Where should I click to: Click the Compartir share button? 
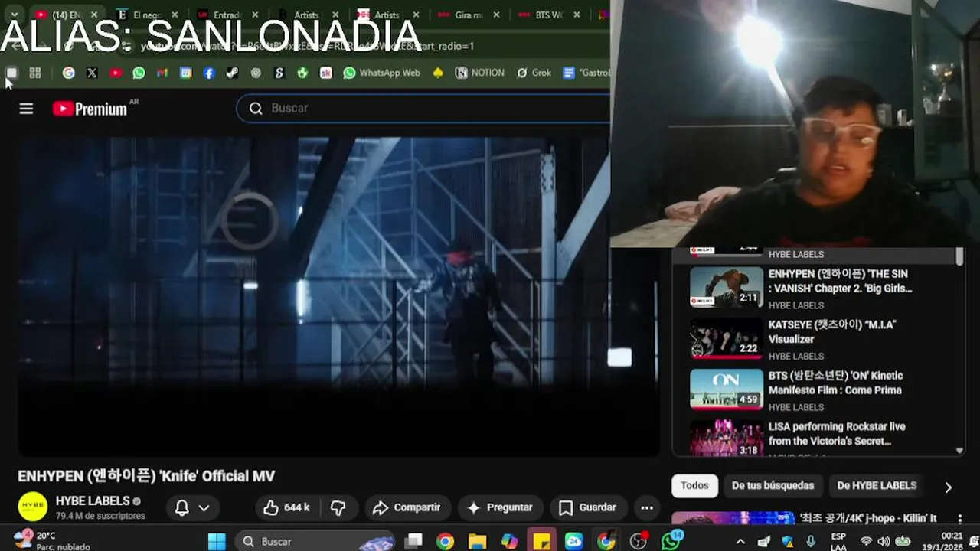point(407,507)
